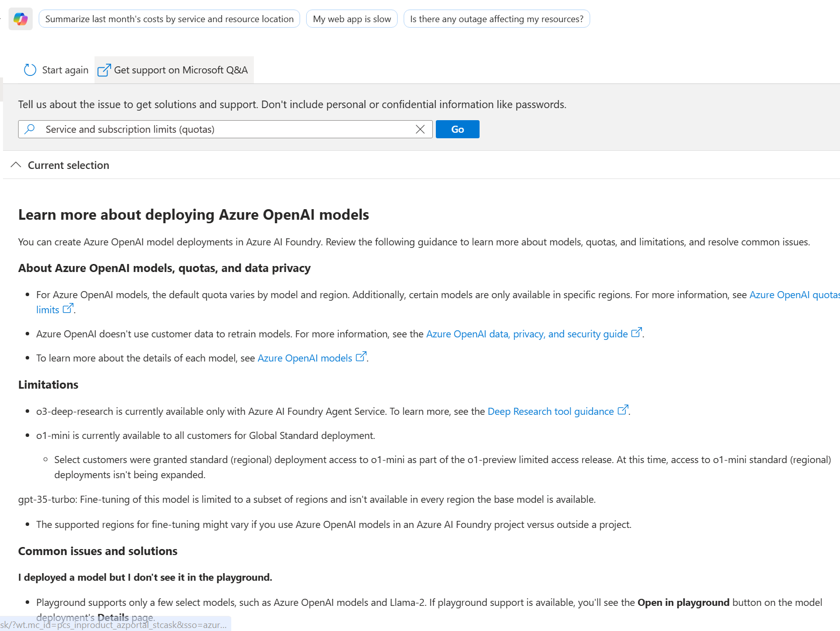Click the search magnifier icon in the issue field
Viewport: 840px width, 631px height.
click(30, 129)
